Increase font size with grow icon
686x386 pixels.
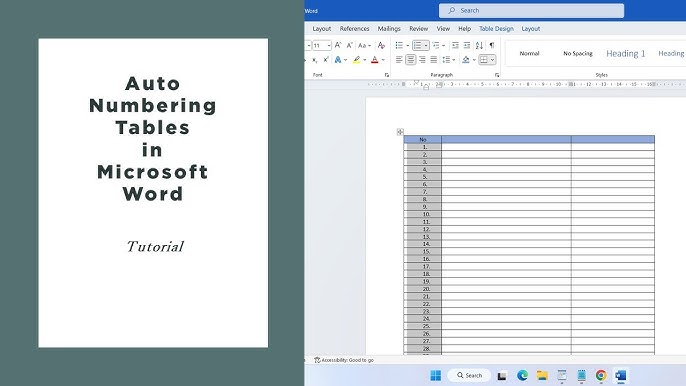coord(338,45)
